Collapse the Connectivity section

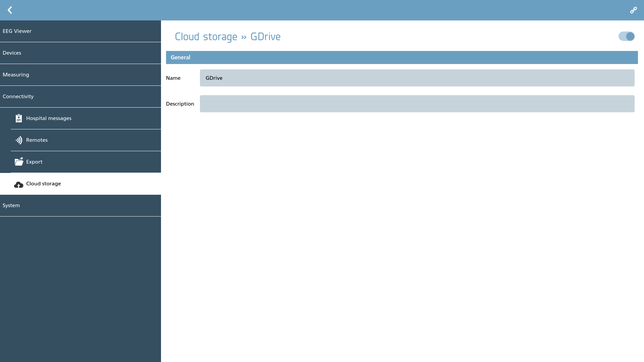click(80, 97)
